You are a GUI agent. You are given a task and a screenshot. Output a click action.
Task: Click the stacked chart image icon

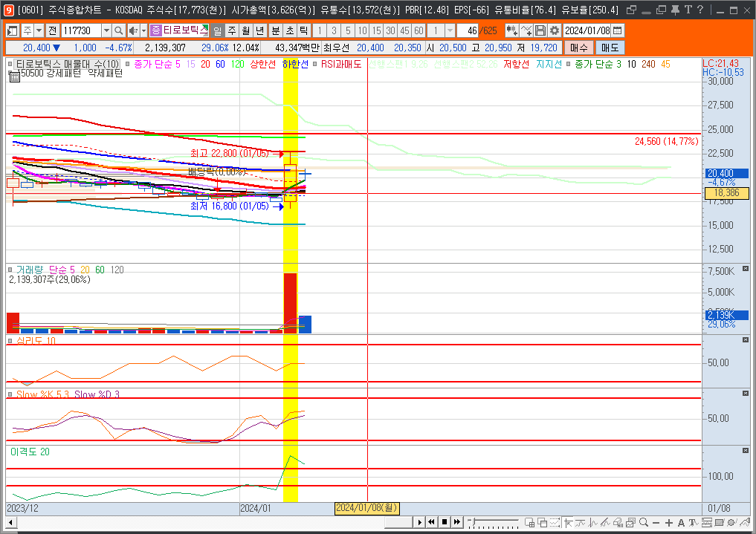click(x=630, y=522)
